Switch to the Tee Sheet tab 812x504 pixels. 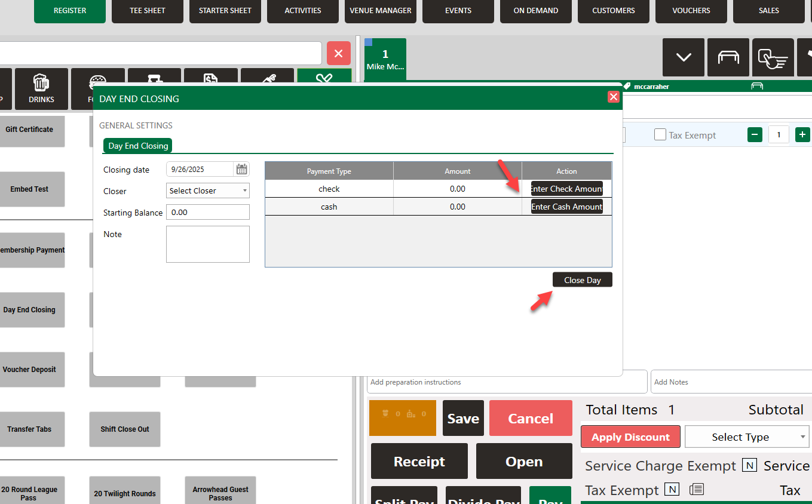[147, 11]
